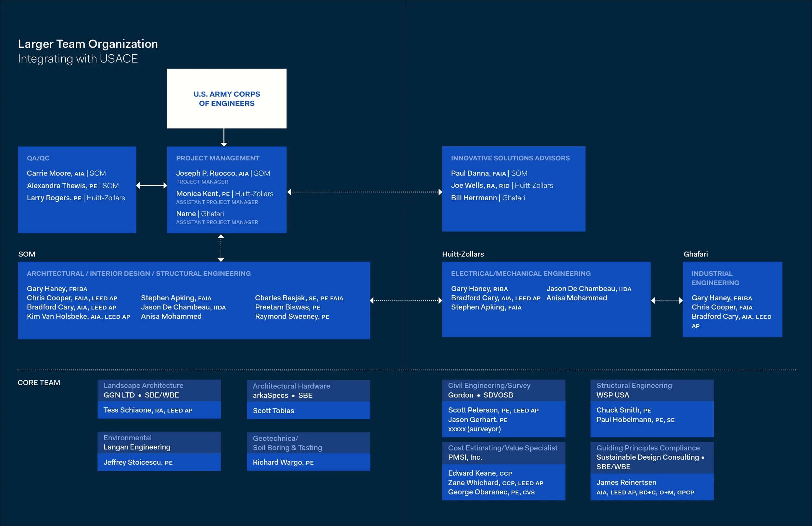Select Jeffrey Stoicescu, PE name
The height and width of the screenshot is (526, 812).
click(x=138, y=463)
